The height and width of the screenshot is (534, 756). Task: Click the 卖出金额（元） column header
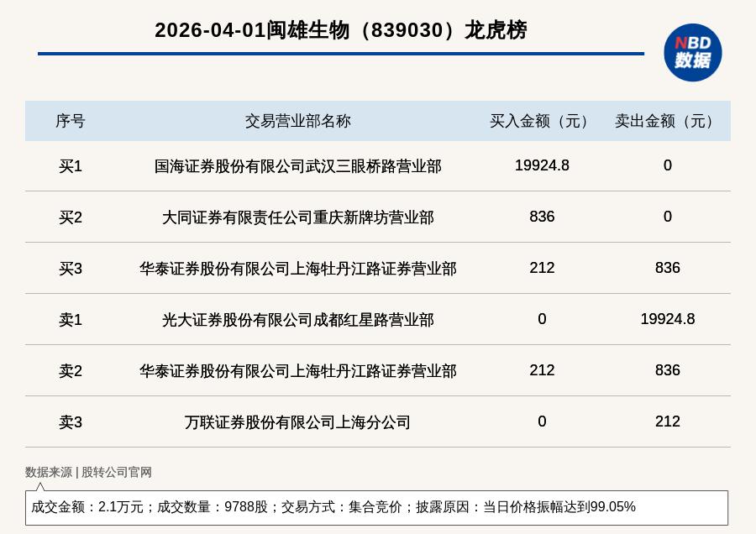(667, 121)
